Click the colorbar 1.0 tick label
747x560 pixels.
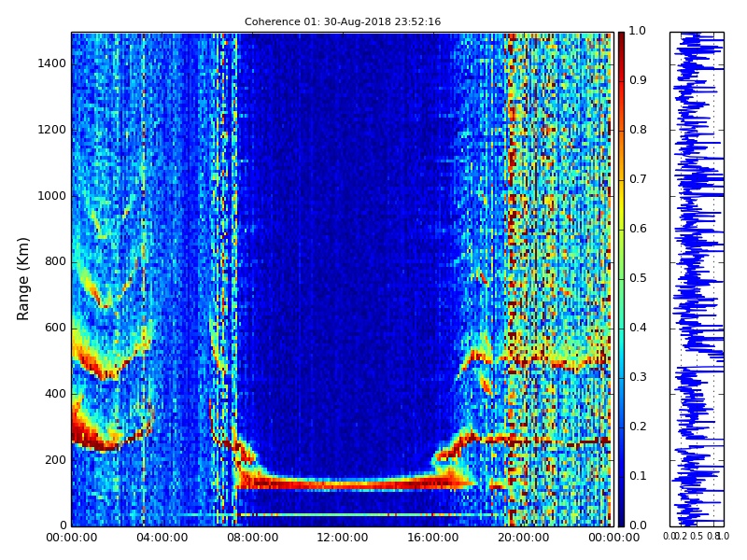pyautogui.click(x=638, y=31)
